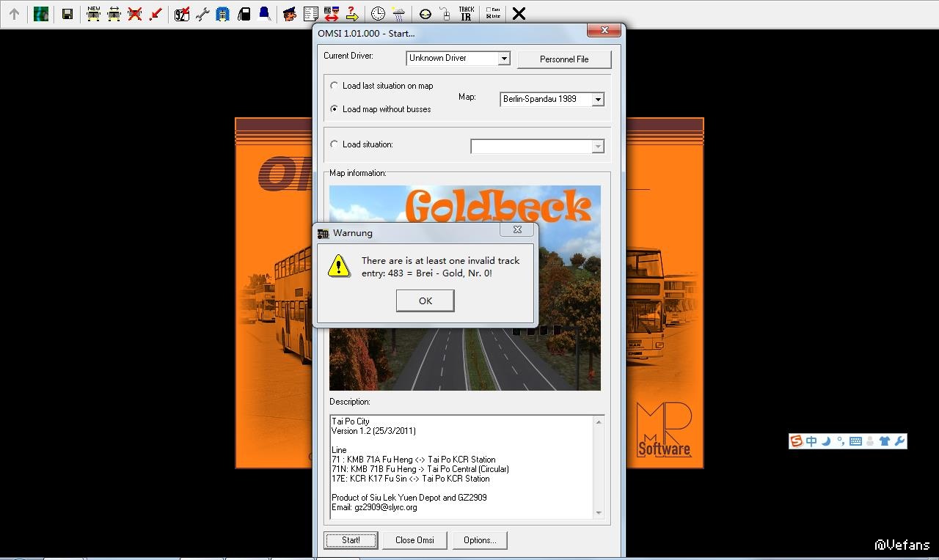Expand the Map dropdown showing Berlin-Spandau 1989
The width and height of the screenshot is (939, 560).
(x=598, y=99)
